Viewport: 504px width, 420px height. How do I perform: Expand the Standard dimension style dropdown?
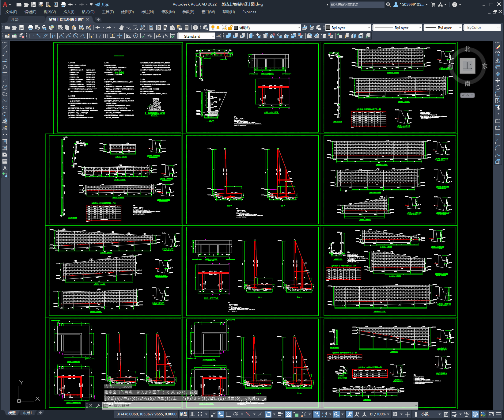pos(213,36)
